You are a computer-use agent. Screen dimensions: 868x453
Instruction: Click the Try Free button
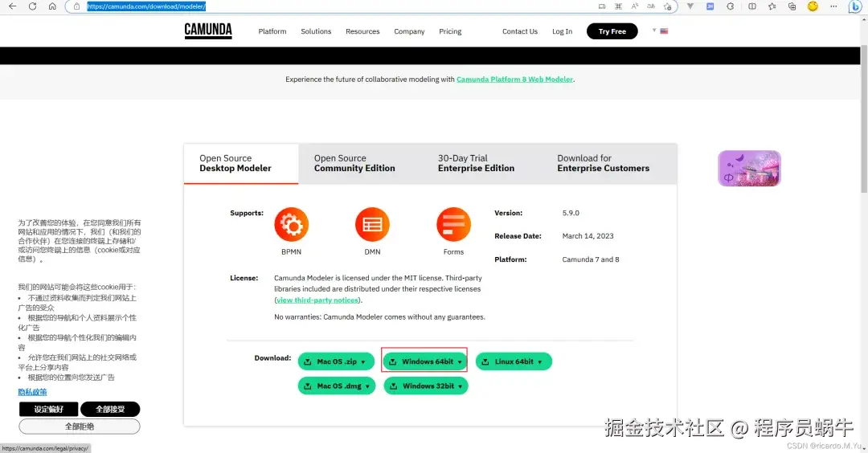(612, 31)
